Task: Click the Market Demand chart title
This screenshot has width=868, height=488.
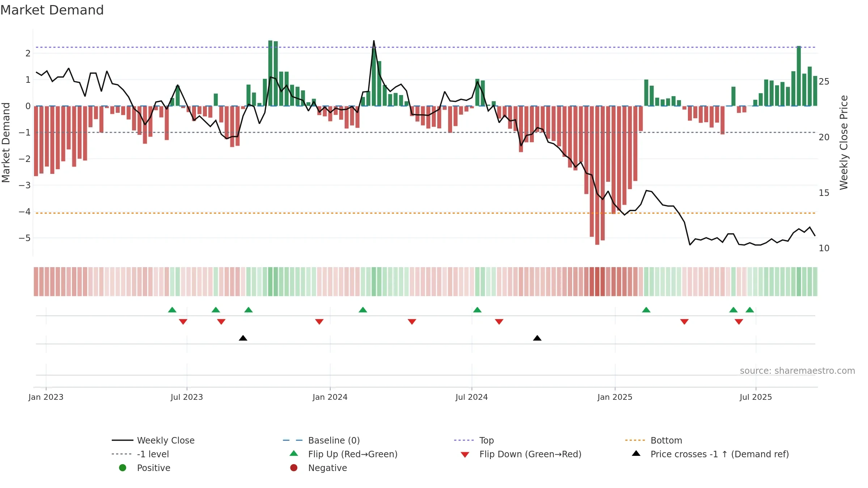Action: (x=52, y=10)
